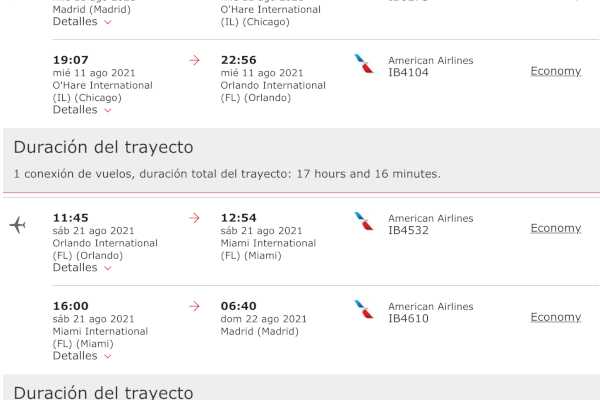Click American Airlines logo for flight IB4610
600x400 pixels.
364,309
